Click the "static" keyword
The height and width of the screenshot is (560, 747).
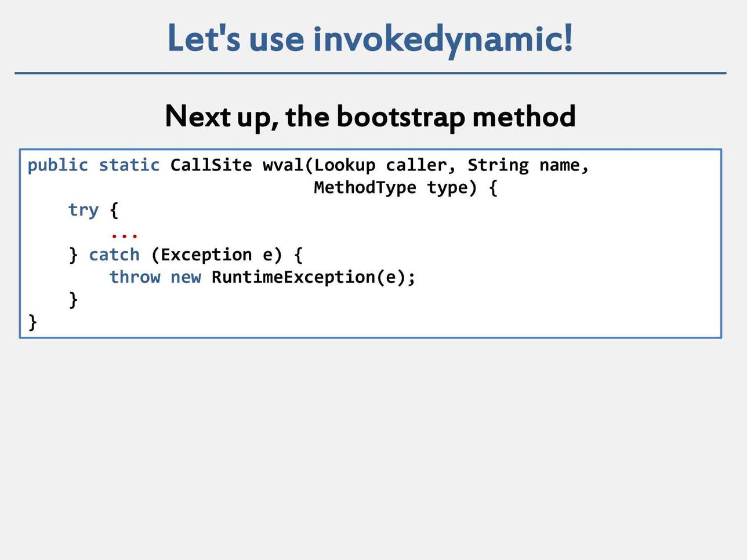click(129, 165)
